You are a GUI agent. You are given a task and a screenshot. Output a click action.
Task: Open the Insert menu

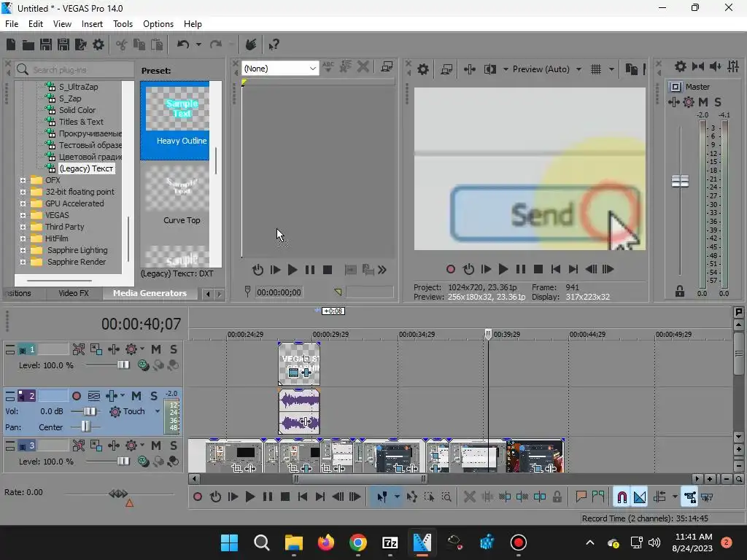(92, 24)
